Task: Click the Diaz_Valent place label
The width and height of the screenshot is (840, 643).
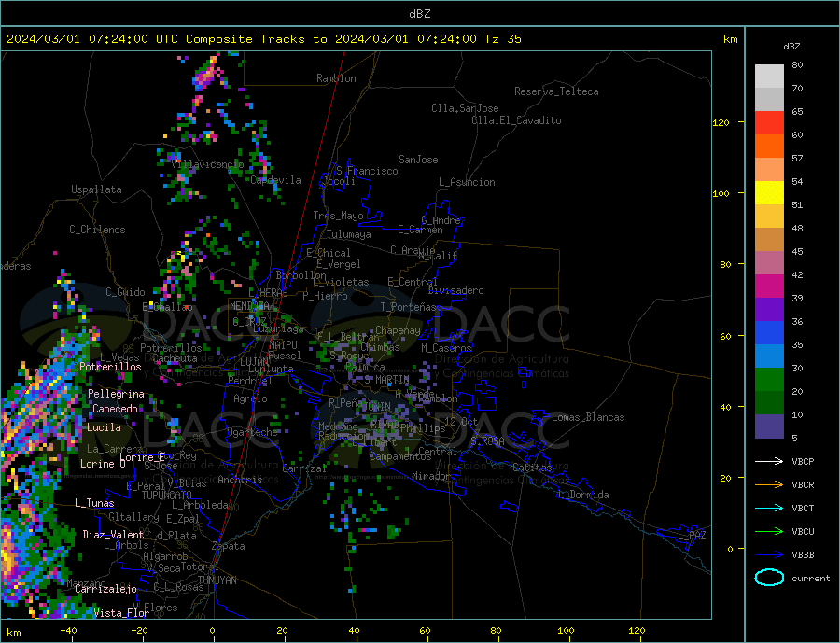Action: click(113, 535)
